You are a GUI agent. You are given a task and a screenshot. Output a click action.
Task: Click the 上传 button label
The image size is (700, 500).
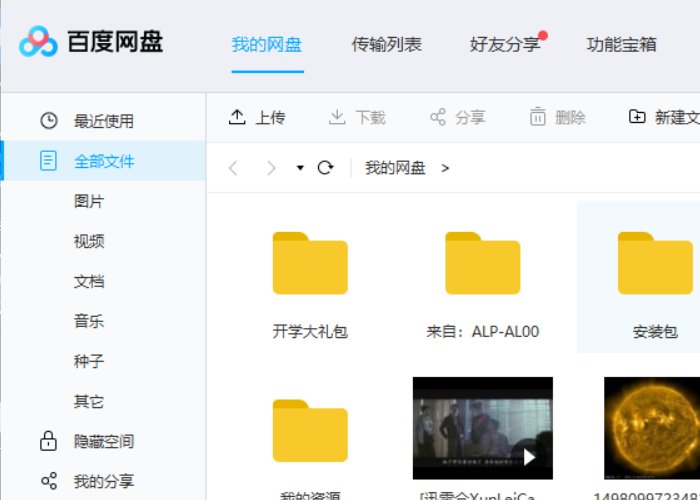(x=271, y=118)
